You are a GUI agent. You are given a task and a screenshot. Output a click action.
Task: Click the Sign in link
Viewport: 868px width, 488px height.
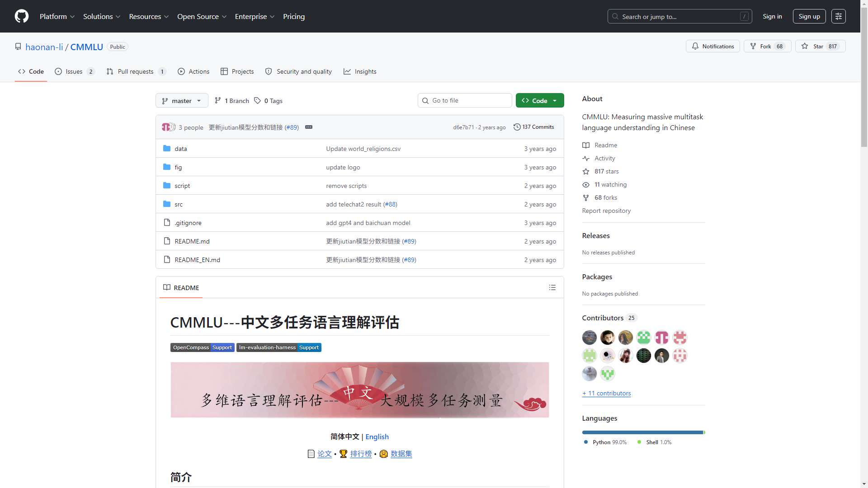[772, 16]
